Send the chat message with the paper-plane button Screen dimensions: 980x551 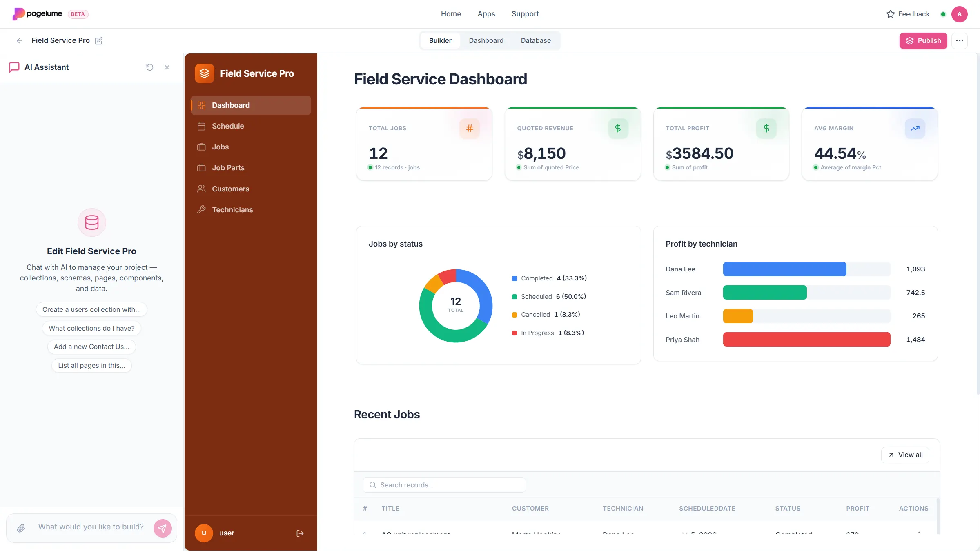[x=163, y=528]
